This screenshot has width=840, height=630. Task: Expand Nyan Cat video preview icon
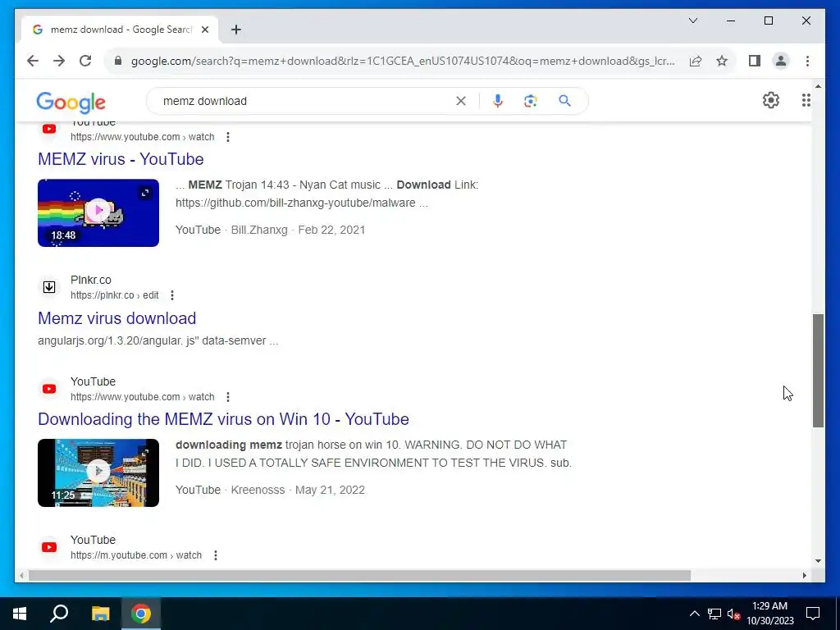145,193
